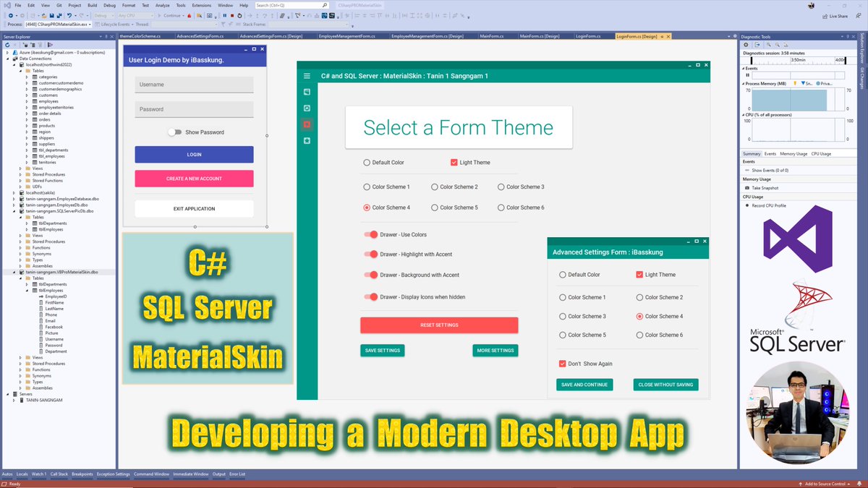Click the Username input field
Image resolution: width=868 pixels, height=488 pixels.
coord(194,85)
